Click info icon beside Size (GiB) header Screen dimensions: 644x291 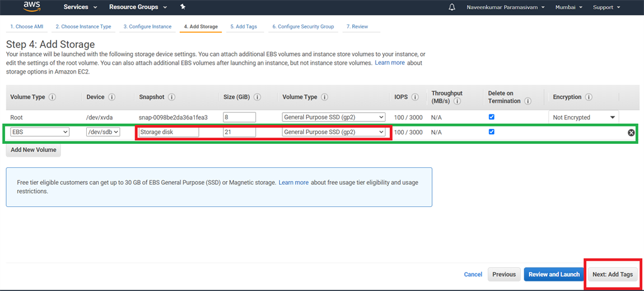click(x=257, y=97)
